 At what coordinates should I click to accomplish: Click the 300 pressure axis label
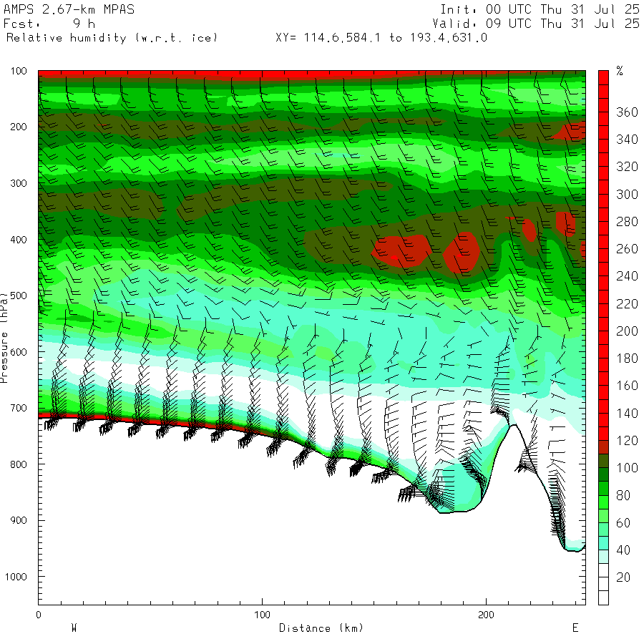point(19,183)
